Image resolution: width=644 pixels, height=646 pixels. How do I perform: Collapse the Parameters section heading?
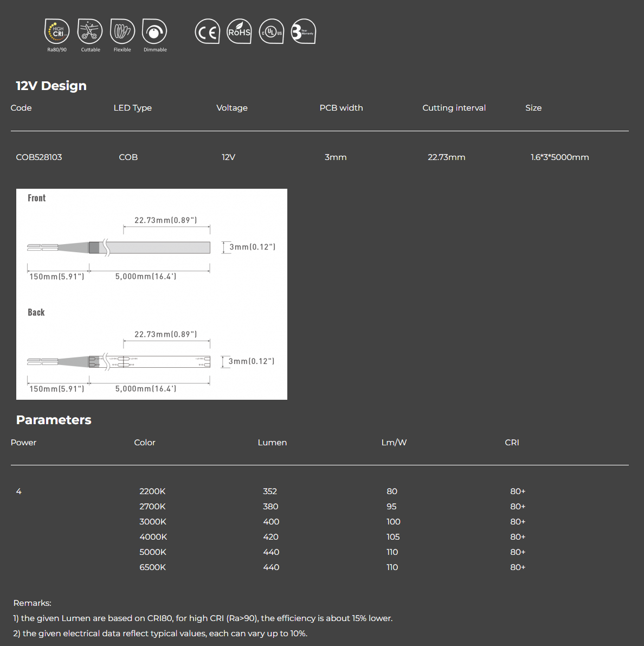pyautogui.click(x=54, y=420)
